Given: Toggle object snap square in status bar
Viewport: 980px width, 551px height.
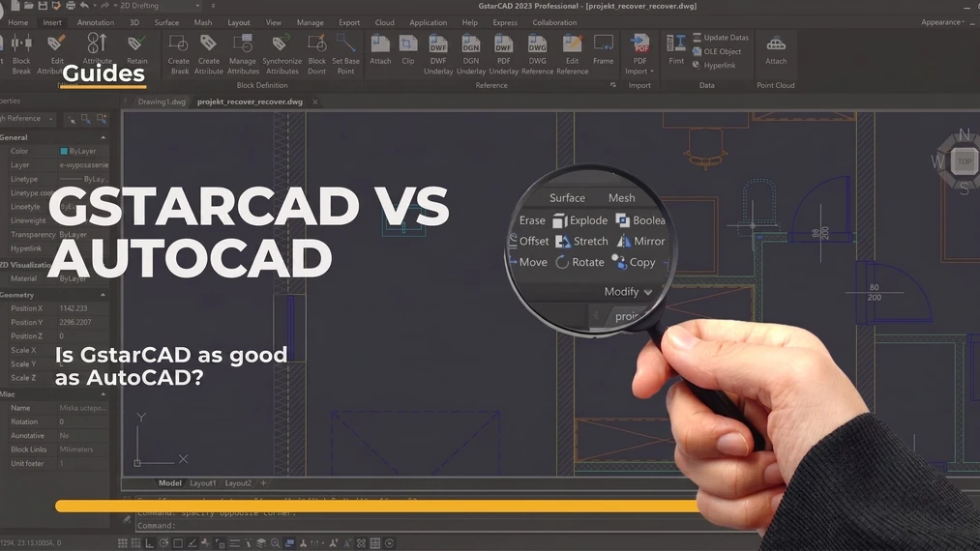Looking at the screenshot, I should click(178, 543).
